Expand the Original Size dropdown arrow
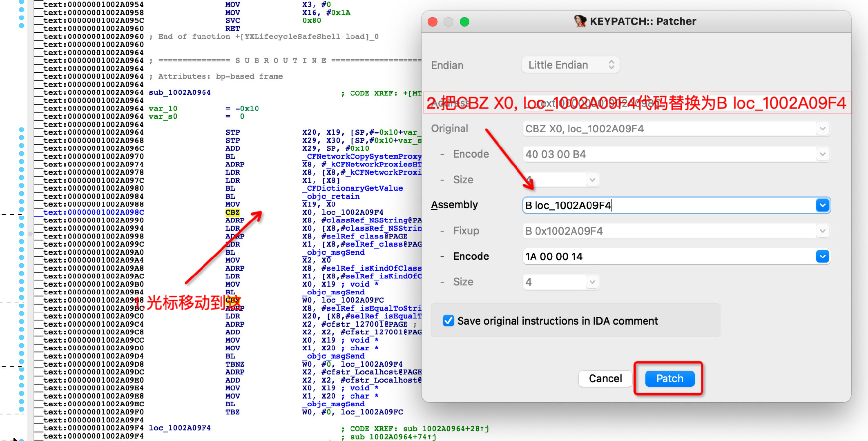 click(x=592, y=180)
